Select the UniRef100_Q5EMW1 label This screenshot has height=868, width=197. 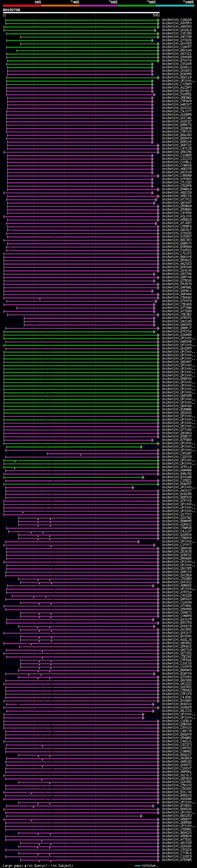177,98
